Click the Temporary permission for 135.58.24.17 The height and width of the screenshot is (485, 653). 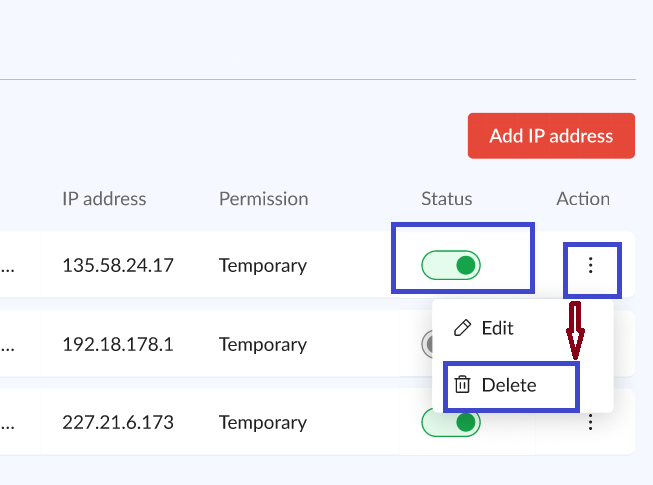tap(262, 266)
